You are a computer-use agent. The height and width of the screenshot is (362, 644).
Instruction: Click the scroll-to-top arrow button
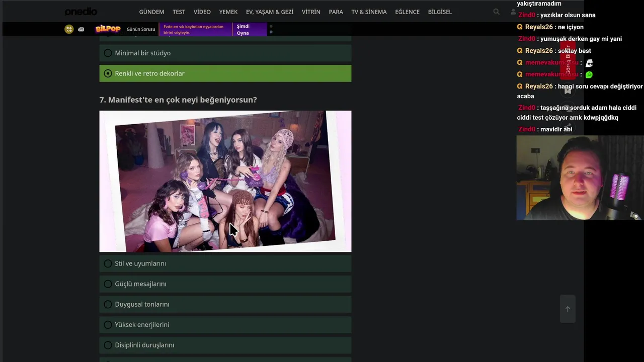tap(568, 309)
